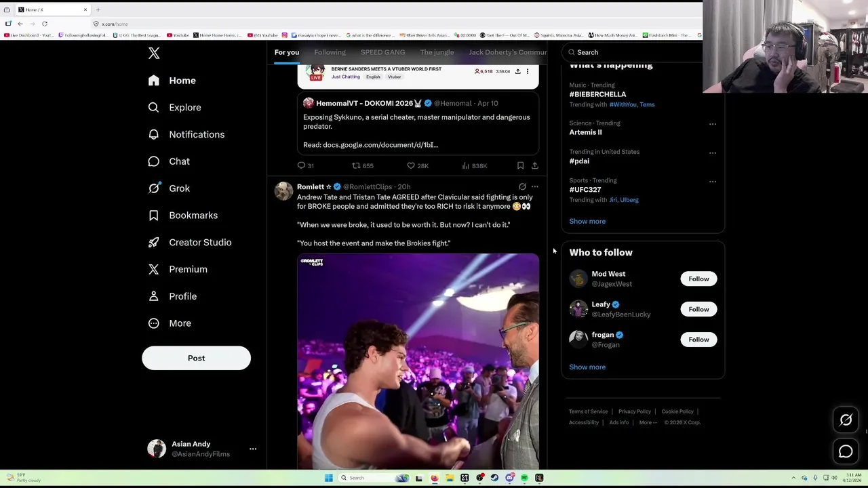Open the docs.google.com link in quoted post
The width and height of the screenshot is (868, 488).
coord(380,145)
